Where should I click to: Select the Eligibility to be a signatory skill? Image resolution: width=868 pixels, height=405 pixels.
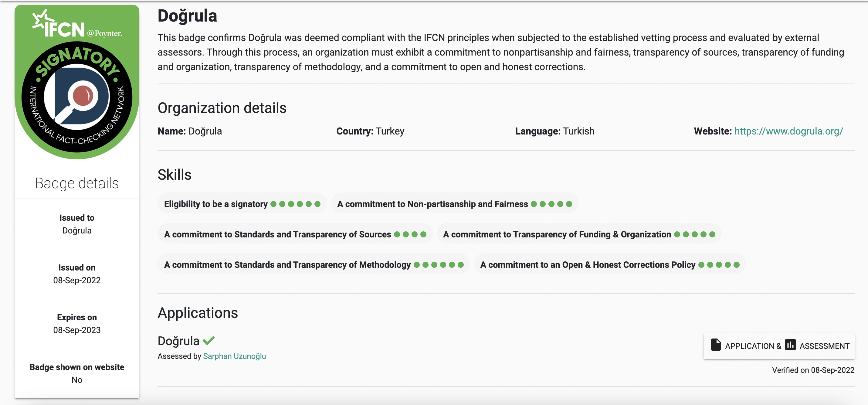coord(242,204)
